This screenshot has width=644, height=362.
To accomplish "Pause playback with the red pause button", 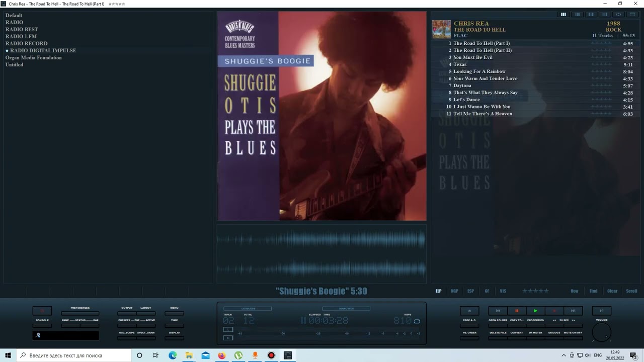I will click(517, 311).
